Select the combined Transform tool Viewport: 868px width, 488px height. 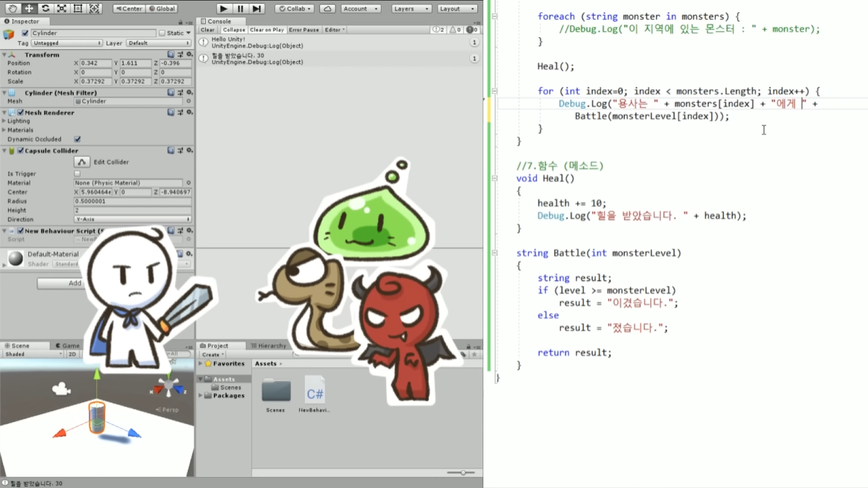(x=95, y=8)
